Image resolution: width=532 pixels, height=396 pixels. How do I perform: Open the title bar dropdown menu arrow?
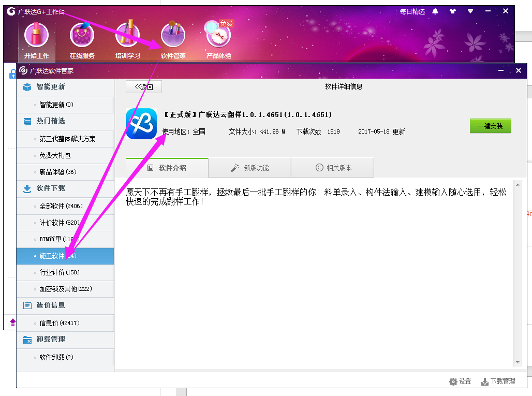pyautogui.click(x=470, y=11)
